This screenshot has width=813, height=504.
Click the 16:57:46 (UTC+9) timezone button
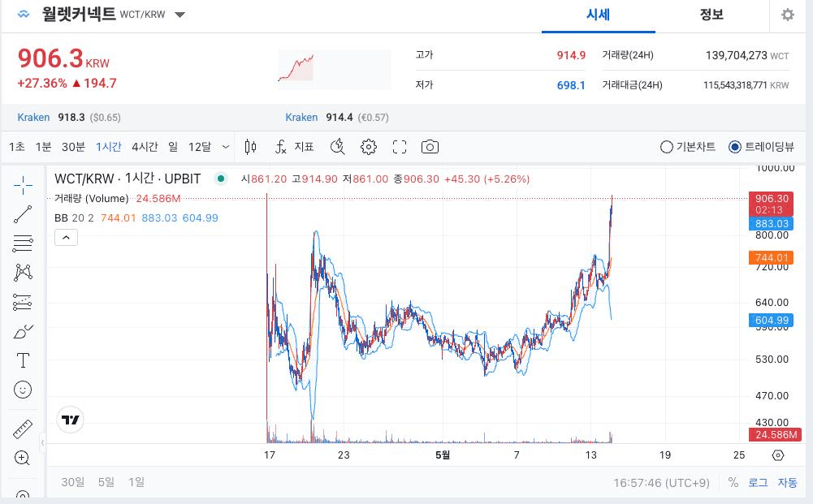tap(662, 483)
